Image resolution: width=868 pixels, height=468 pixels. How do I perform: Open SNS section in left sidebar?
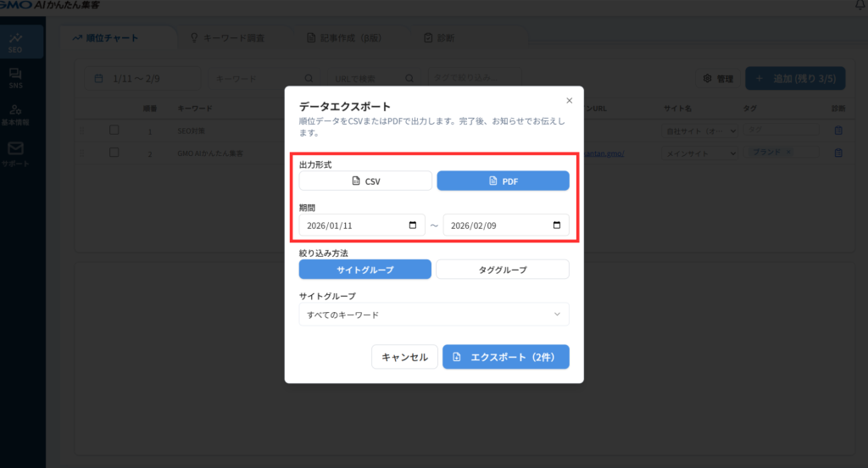[15, 79]
